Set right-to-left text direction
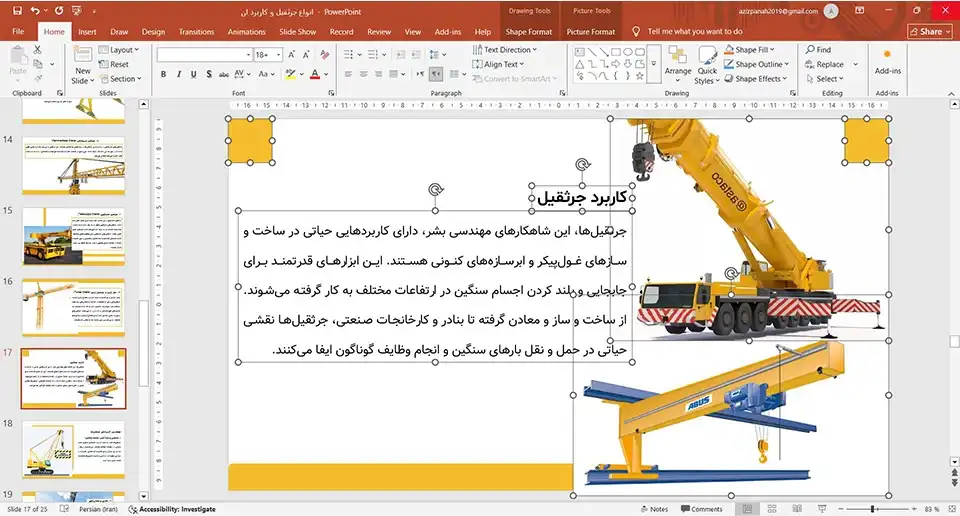The width and height of the screenshot is (960, 516). tap(436, 74)
